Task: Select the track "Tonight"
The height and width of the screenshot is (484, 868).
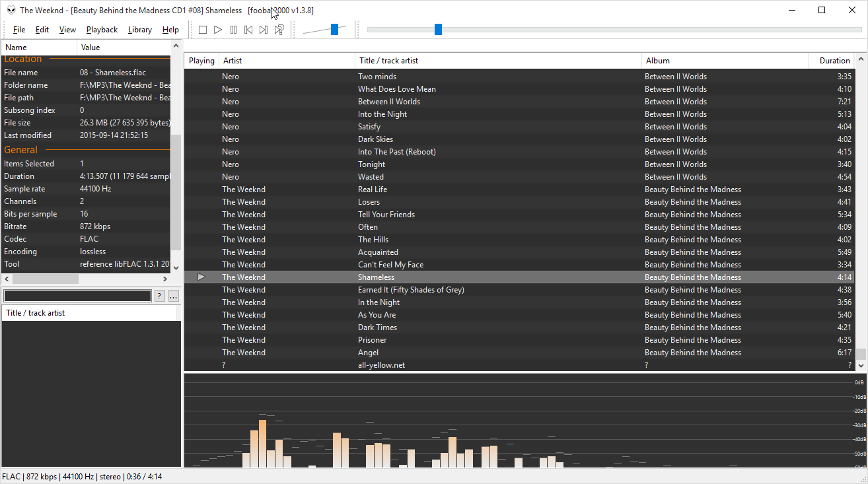Action: 519,164
